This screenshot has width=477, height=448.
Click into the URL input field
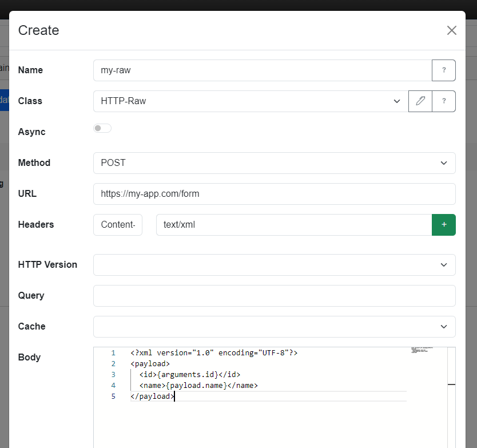point(274,194)
